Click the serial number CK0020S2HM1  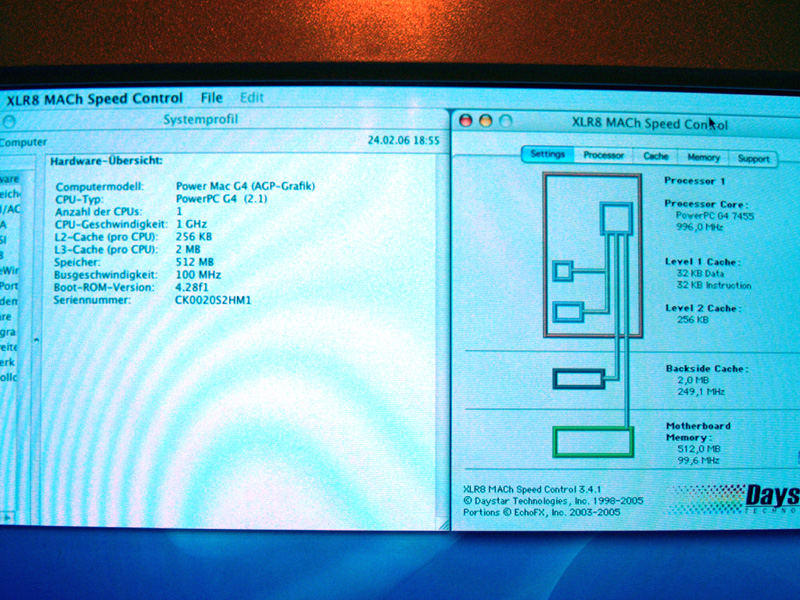[213, 300]
